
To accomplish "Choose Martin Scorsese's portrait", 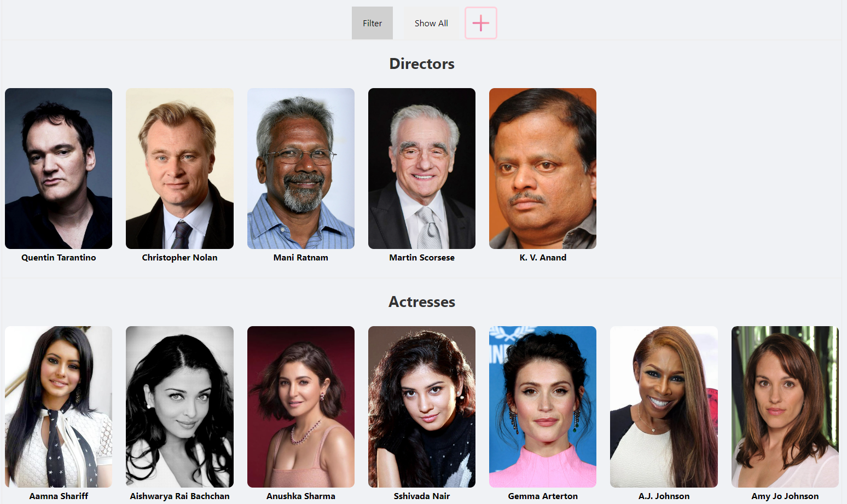I will pyautogui.click(x=422, y=169).
